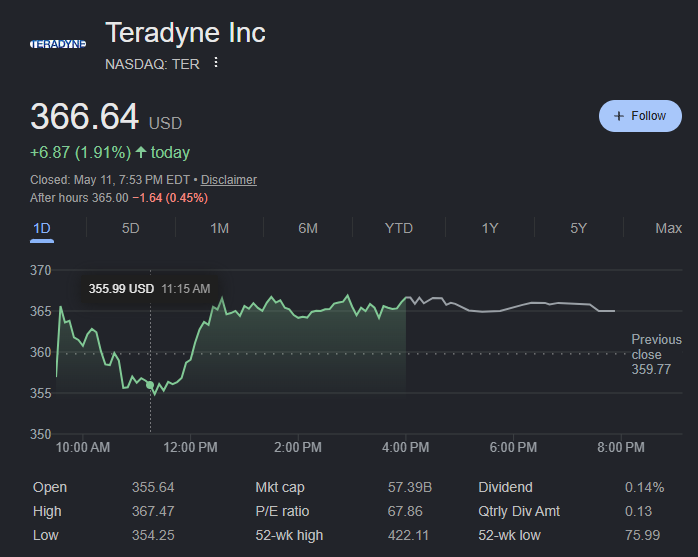Click the 350 price axis label
The image size is (698, 557).
[41, 434]
